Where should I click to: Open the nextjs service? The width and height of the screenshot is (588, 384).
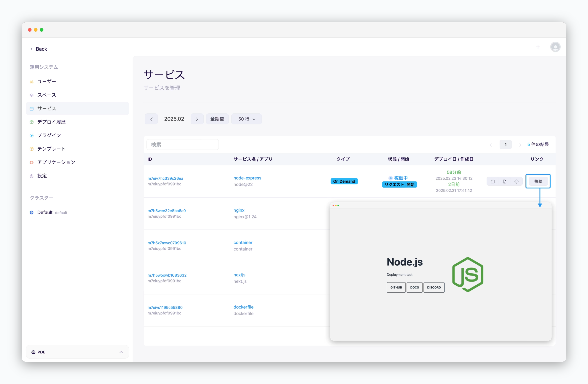click(239, 275)
